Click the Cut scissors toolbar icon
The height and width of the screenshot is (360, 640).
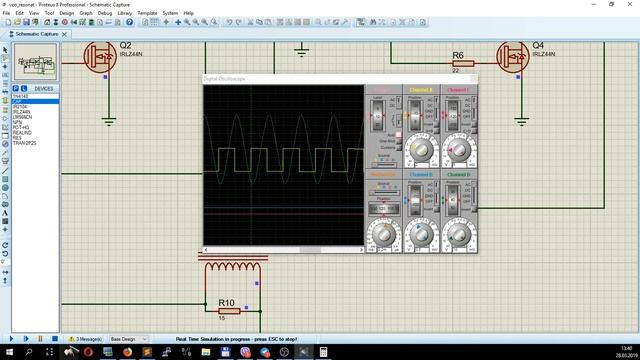(x=250, y=22)
